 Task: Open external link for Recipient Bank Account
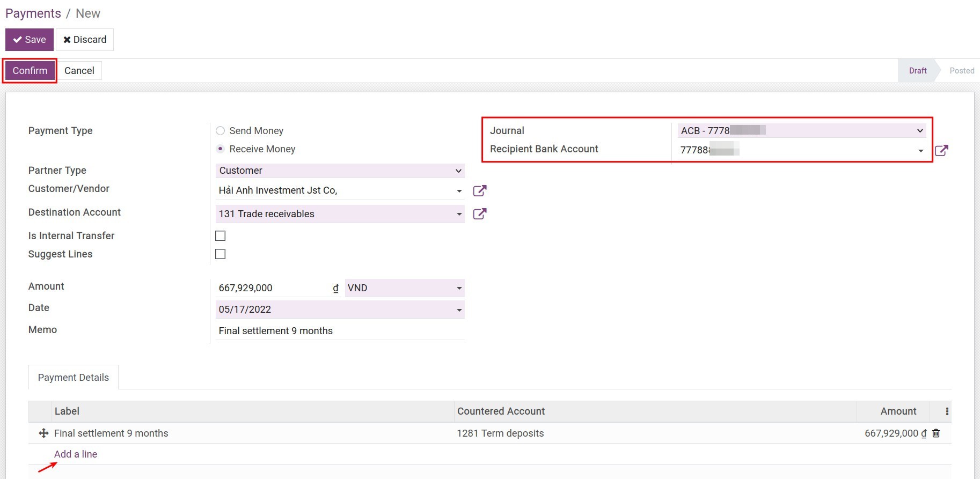point(941,151)
